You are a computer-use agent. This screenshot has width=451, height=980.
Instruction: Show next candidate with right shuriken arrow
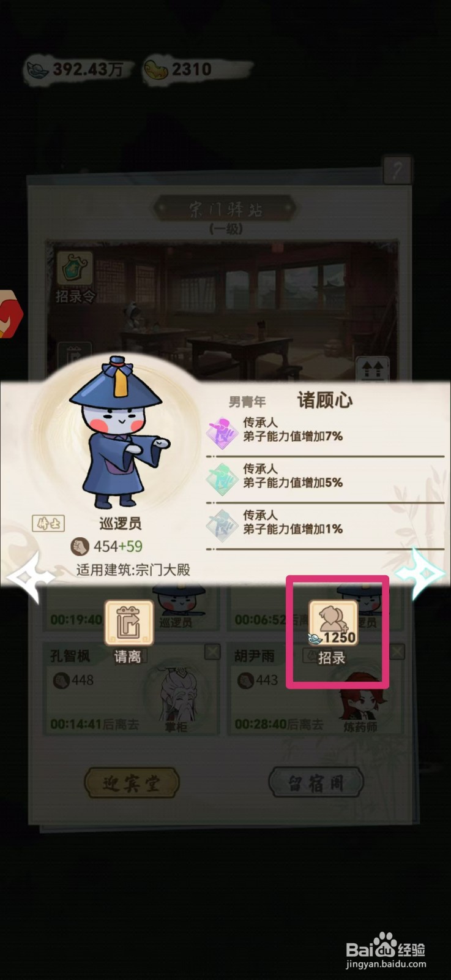(x=420, y=573)
